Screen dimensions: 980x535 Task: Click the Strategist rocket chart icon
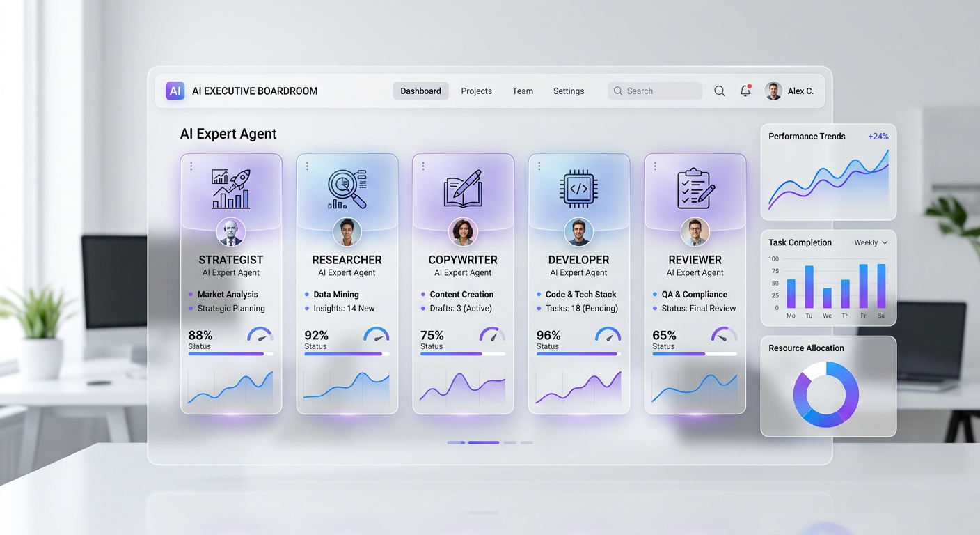231,189
